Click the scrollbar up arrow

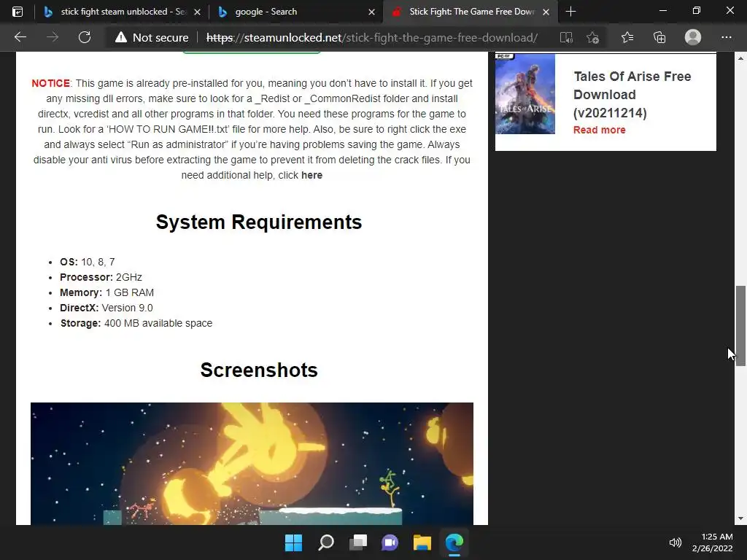pos(740,58)
